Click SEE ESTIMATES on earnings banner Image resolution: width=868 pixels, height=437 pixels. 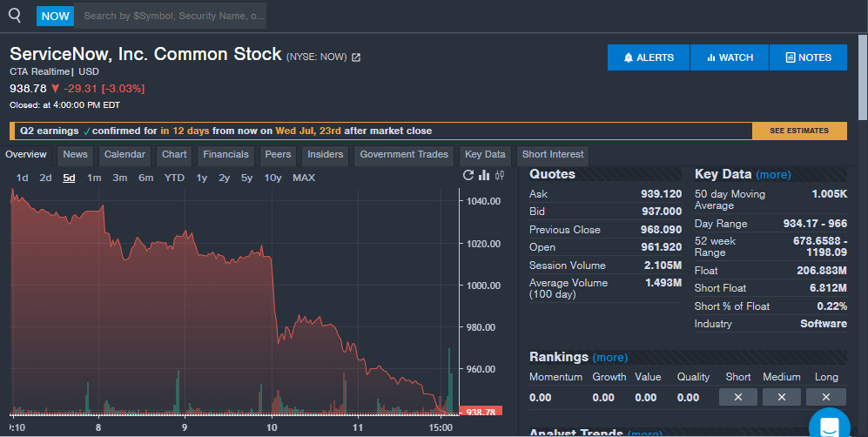(x=799, y=131)
